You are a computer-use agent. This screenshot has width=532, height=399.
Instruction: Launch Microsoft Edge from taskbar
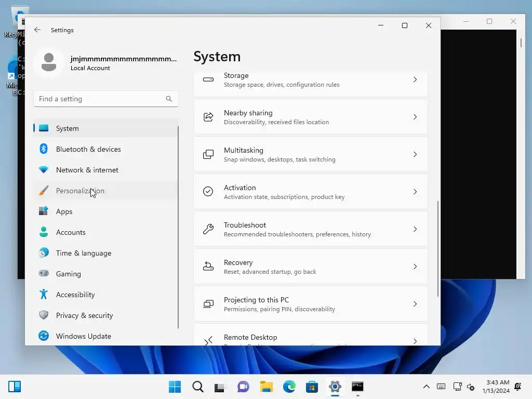tap(289, 387)
